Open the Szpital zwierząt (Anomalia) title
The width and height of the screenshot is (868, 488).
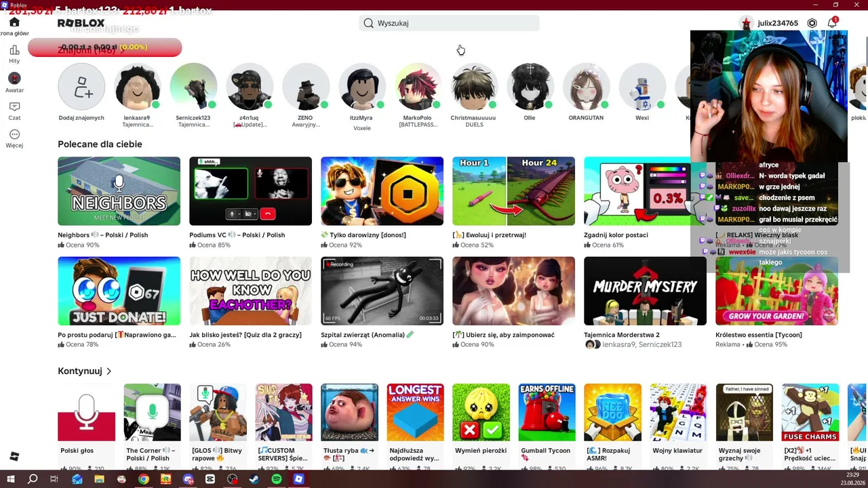pos(367,335)
